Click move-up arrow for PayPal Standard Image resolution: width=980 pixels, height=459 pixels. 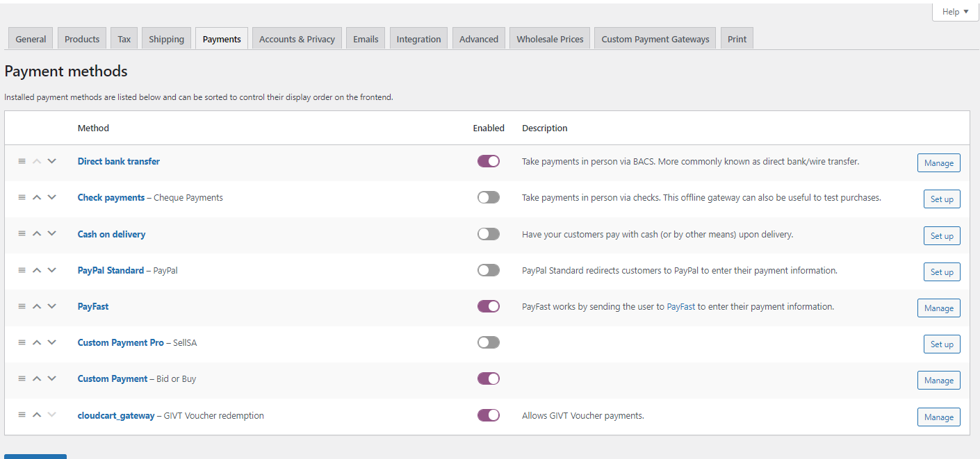36,269
